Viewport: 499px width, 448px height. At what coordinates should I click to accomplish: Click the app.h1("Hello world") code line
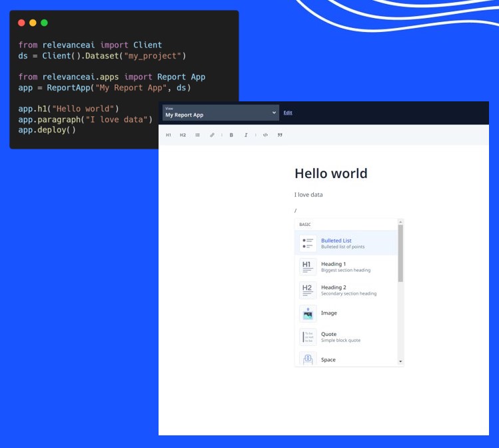pos(69,109)
